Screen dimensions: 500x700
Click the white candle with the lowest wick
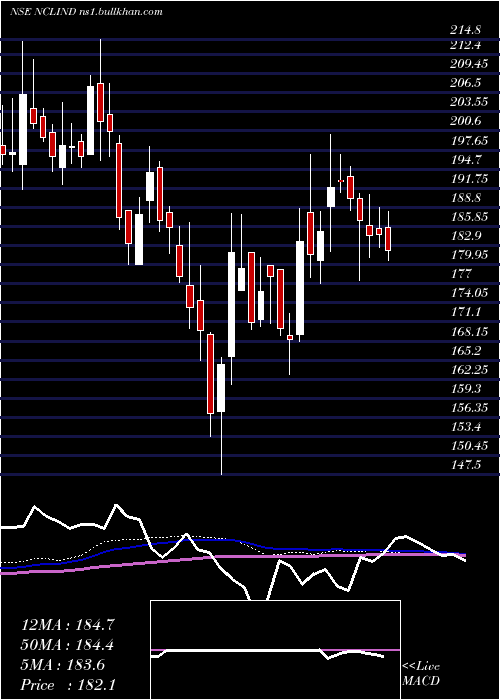pyautogui.click(x=221, y=415)
